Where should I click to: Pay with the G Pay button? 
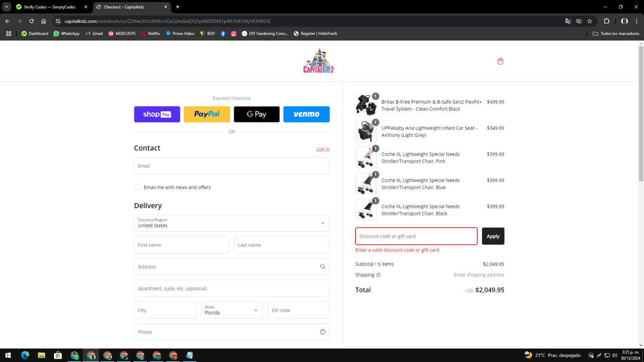(x=257, y=114)
